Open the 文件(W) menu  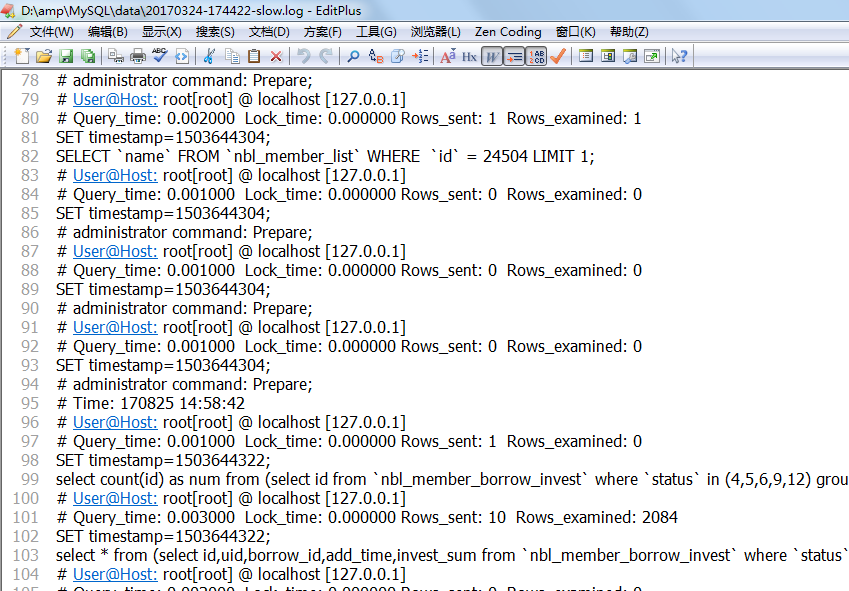[x=51, y=32]
